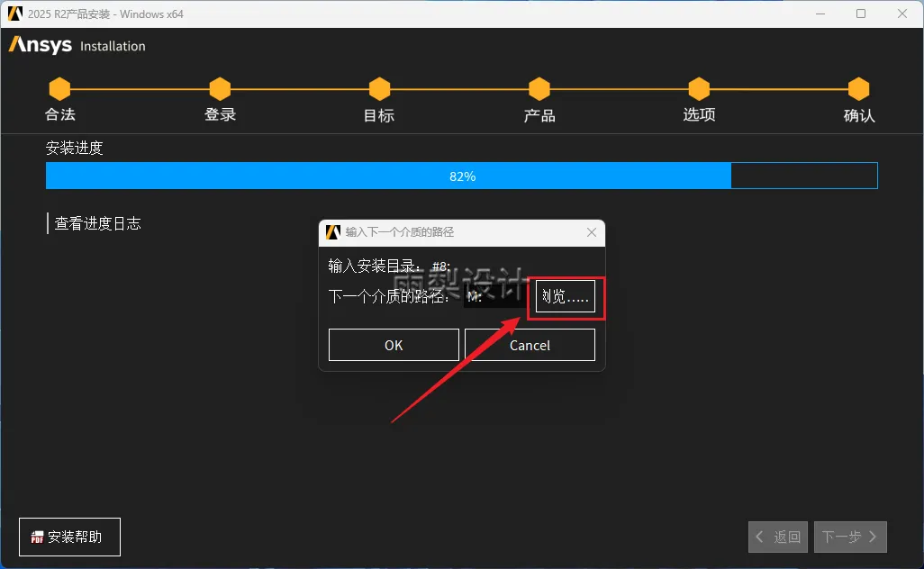Select the 选项 step hexagon
The height and width of the screenshot is (569, 924).
pyautogui.click(x=699, y=89)
